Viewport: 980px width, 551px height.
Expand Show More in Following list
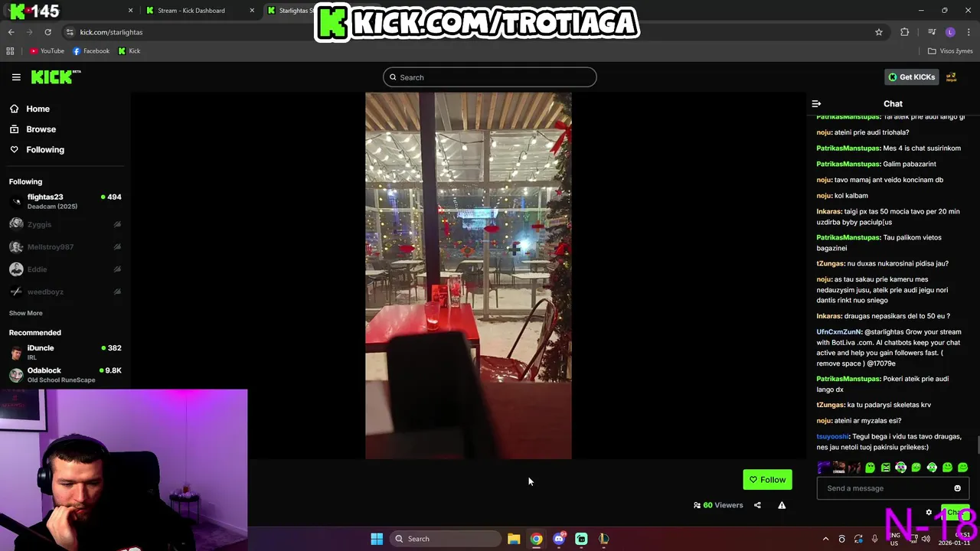[x=25, y=313]
